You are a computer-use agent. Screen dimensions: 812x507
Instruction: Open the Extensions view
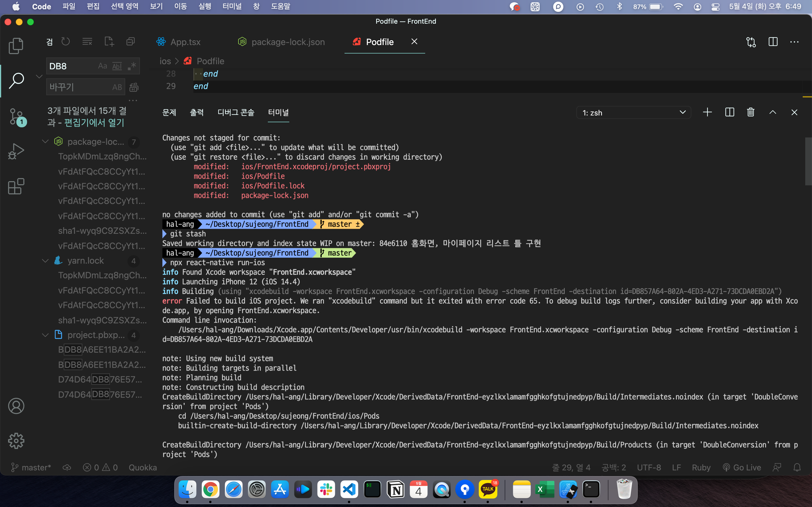[x=16, y=186]
